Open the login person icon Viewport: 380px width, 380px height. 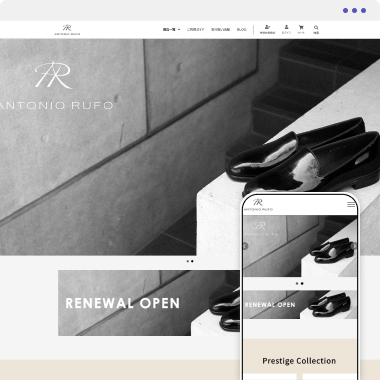(286, 27)
